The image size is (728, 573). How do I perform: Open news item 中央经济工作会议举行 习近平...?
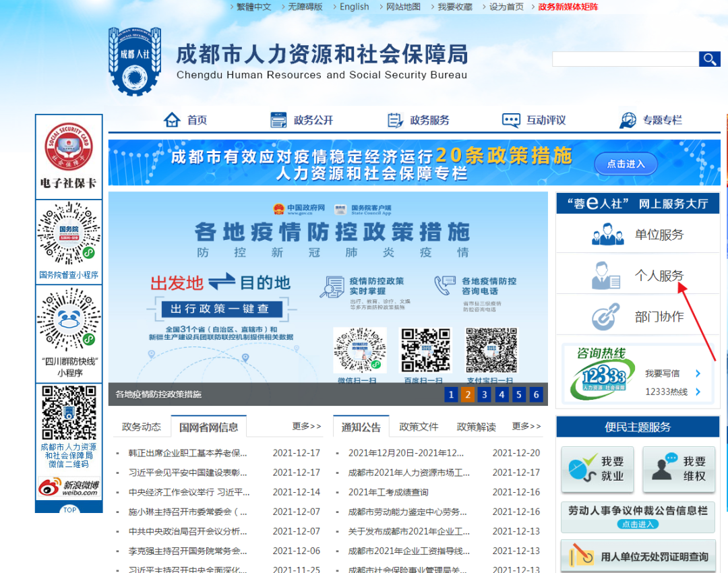[189, 492]
